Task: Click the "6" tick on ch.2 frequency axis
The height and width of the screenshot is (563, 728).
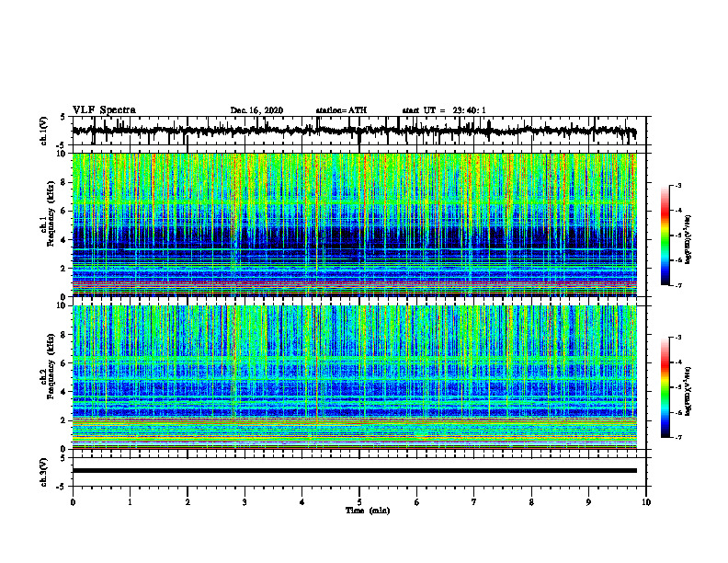Action: pyautogui.click(x=64, y=363)
